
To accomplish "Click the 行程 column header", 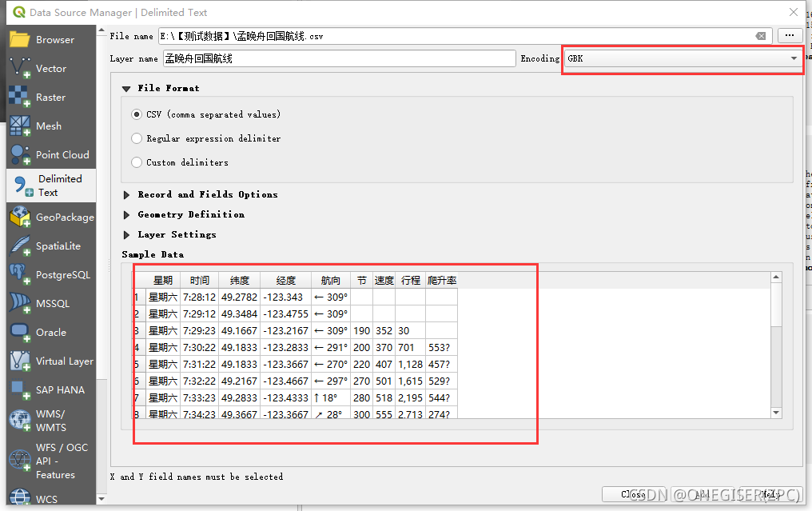I will click(411, 281).
